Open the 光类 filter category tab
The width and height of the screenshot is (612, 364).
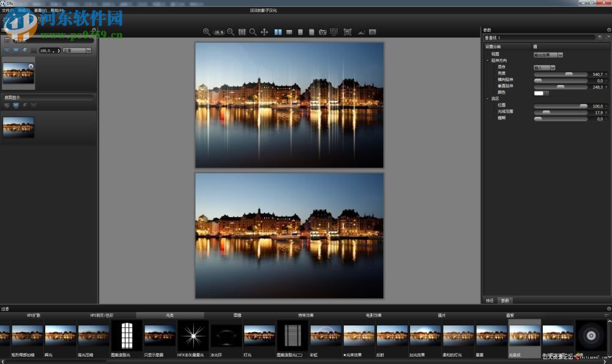click(x=170, y=315)
